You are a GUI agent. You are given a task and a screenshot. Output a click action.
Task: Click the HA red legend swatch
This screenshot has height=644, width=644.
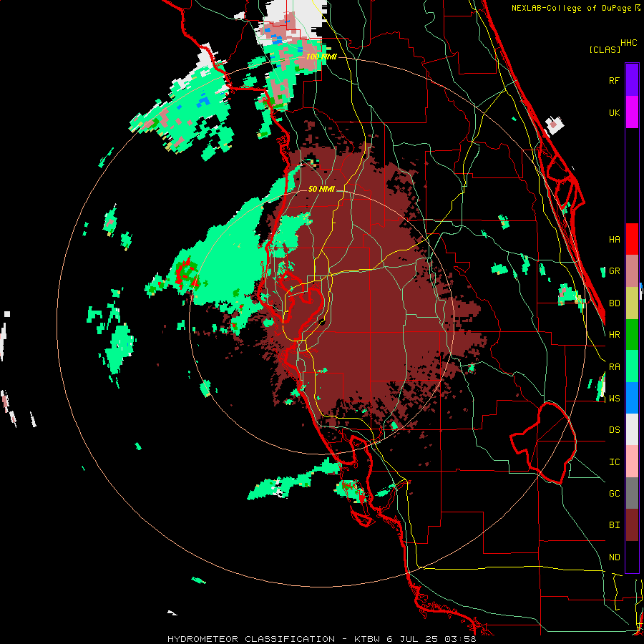[x=632, y=239]
